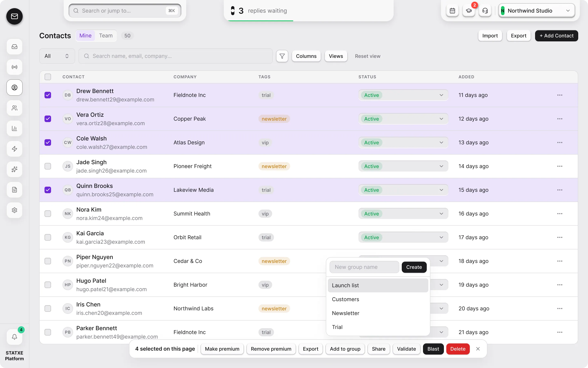Viewport: 588px width, 368px height.
Task: Uncheck Quinn Brooks's row checkbox
Action: (48, 190)
